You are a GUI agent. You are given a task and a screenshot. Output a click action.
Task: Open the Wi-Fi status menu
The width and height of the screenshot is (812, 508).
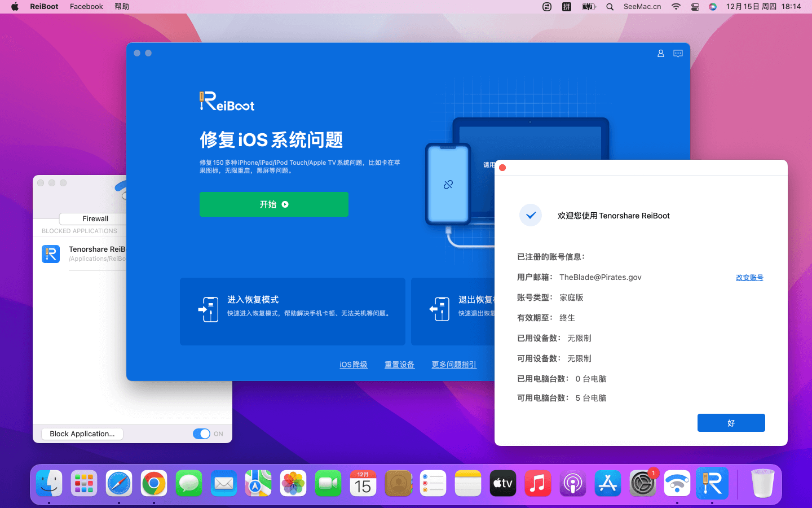pyautogui.click(x=676, y=7)
